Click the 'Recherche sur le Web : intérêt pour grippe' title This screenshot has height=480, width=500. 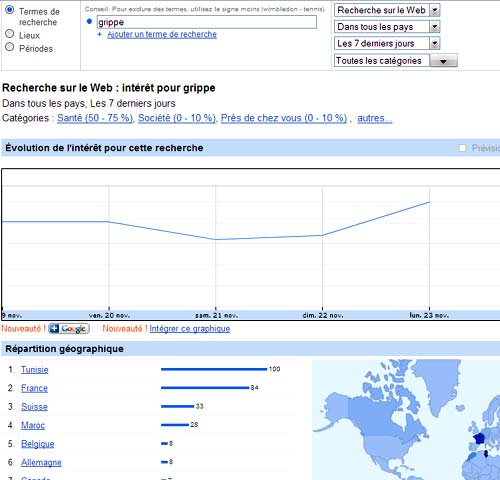109,88
